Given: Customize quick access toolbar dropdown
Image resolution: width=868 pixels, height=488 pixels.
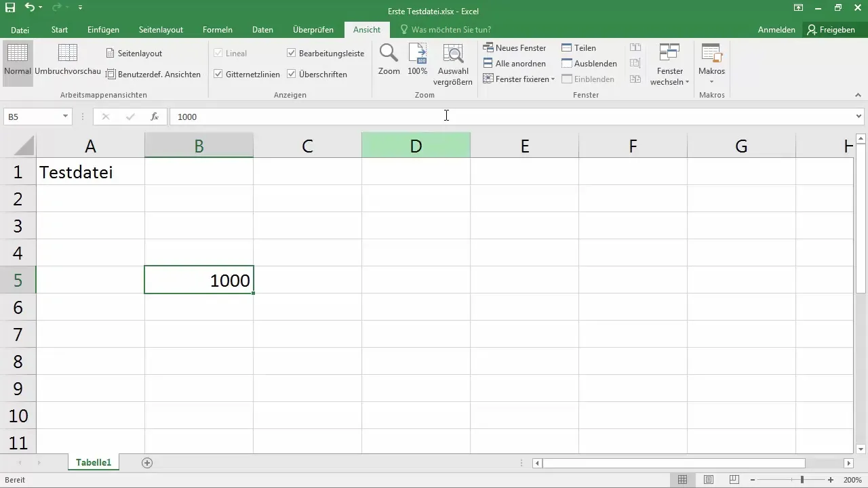Looking at the screenshot, I should (80, 8).
